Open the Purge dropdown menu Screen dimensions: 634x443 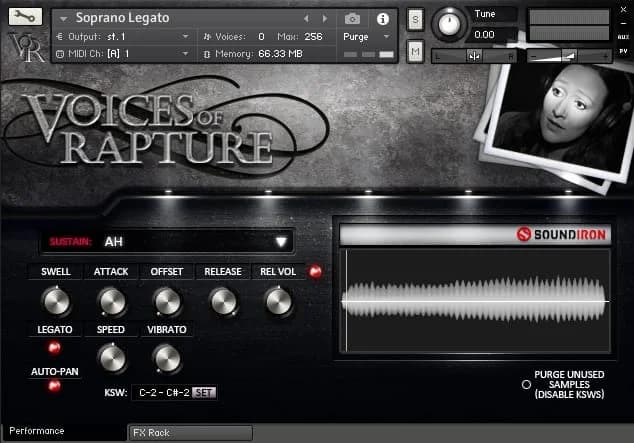pos(367,37)
